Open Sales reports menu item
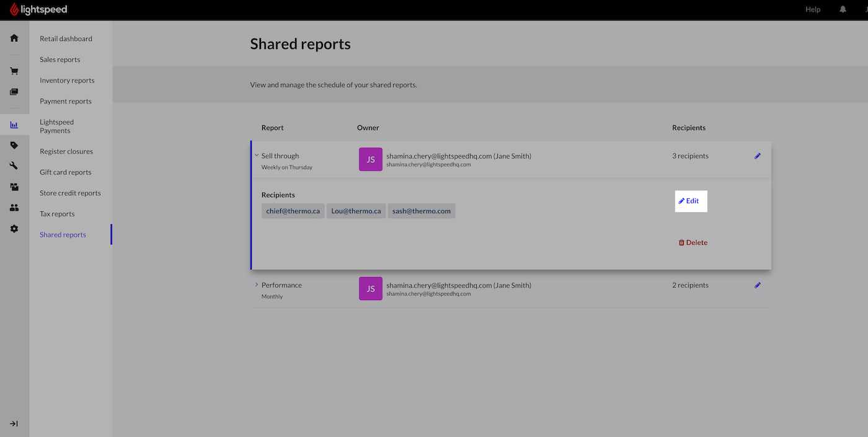Image resolution: width=868 pixels, height=437 pixels. tap(60, 60)
